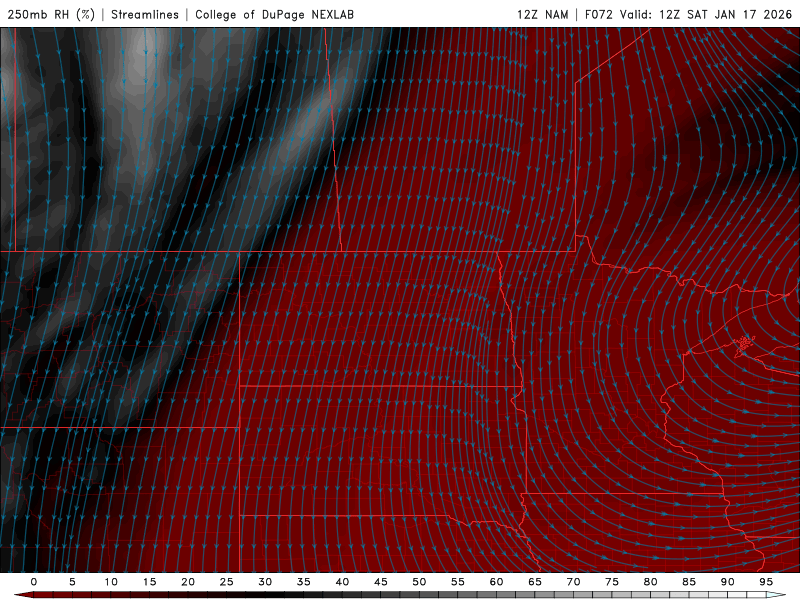
Task: Click the colorbar label '90'
Action: 727,582
